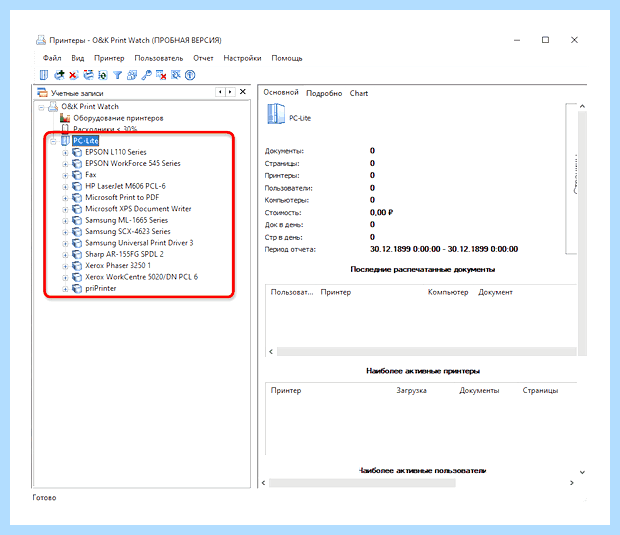
Task: Expand the EPSON WorkForce 545 Series node
Action: 65,164
